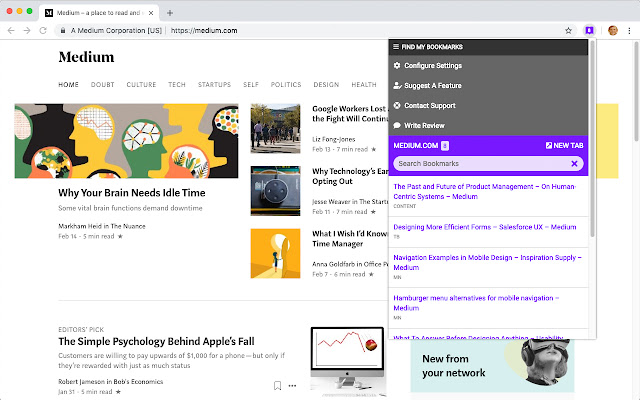Open the Chrome three-dot menu
640x400 pixels.
tap(629, 31)
